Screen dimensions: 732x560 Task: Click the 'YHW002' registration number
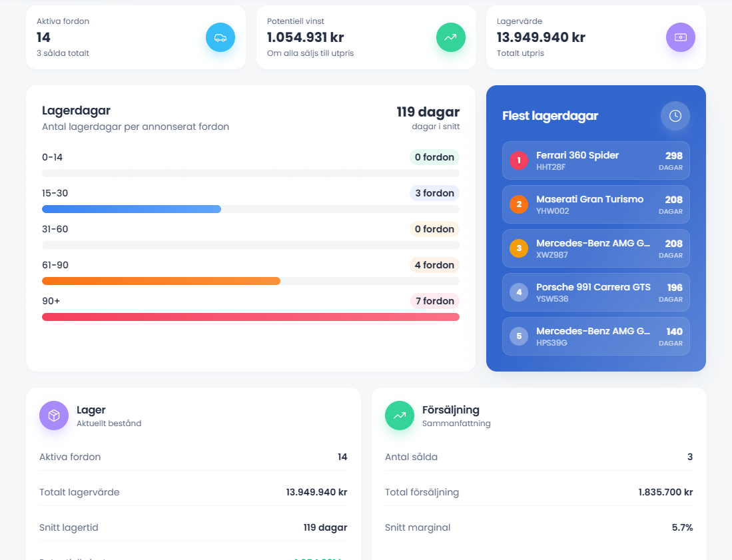(x=553, y=211)
